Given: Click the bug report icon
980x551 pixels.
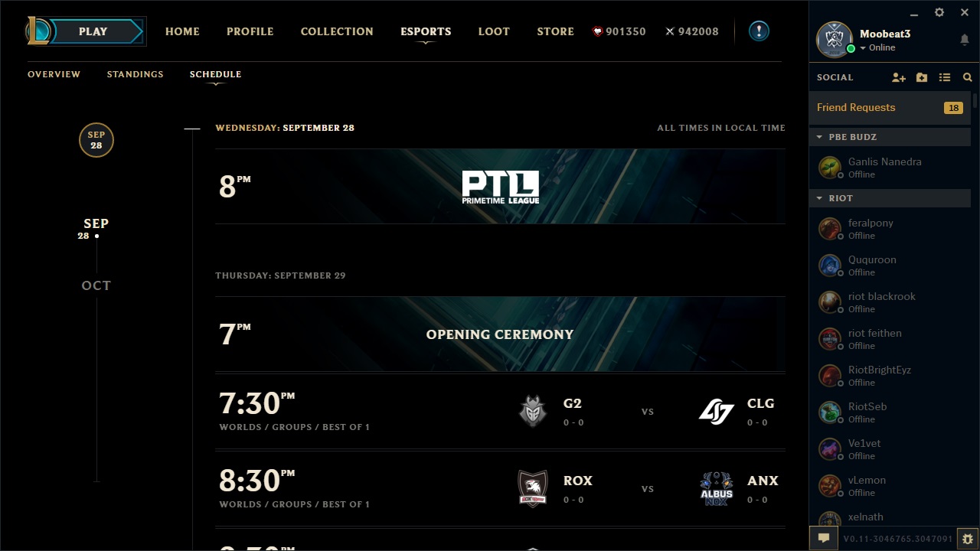Looking at the screenshot, I should pos(968,539).
